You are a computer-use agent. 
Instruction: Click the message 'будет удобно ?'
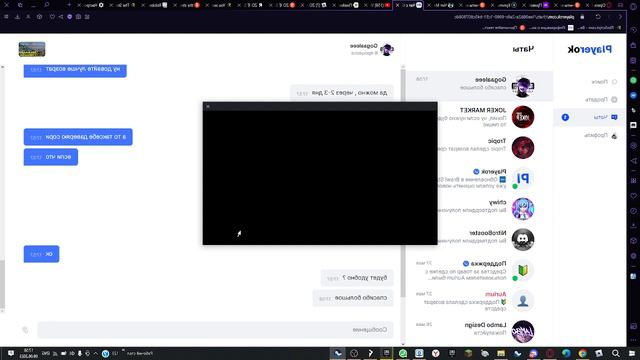click(x=357, y=278)
